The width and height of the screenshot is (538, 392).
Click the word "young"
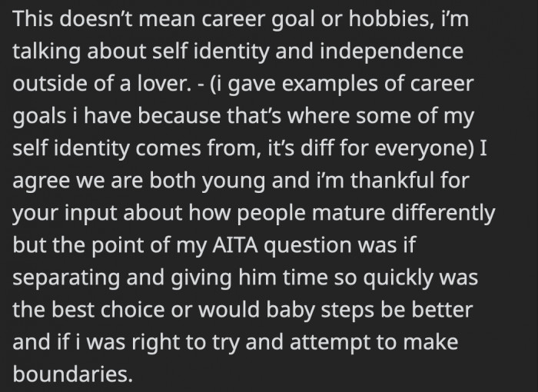point(234,181)
